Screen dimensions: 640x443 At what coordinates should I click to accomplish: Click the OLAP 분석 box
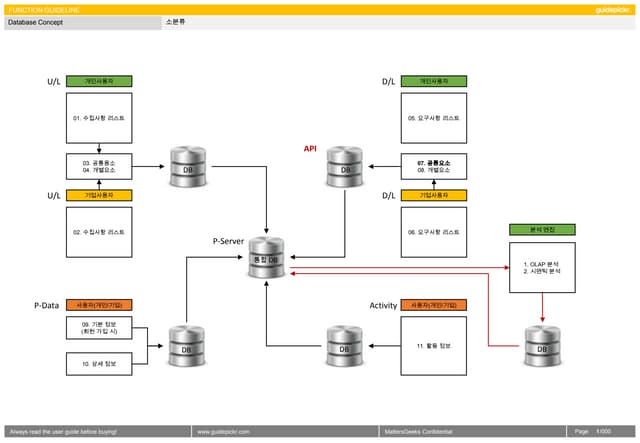542,268
